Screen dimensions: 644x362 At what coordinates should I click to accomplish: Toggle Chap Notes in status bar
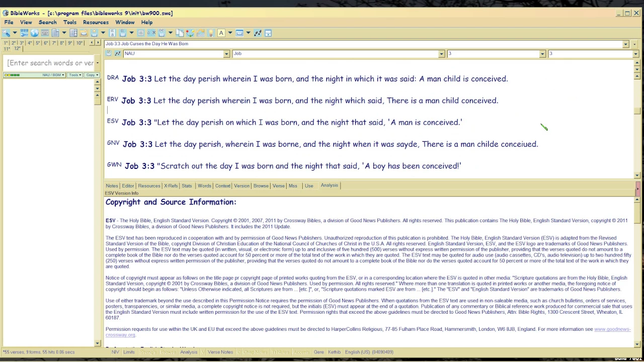(x=254, y=352)
